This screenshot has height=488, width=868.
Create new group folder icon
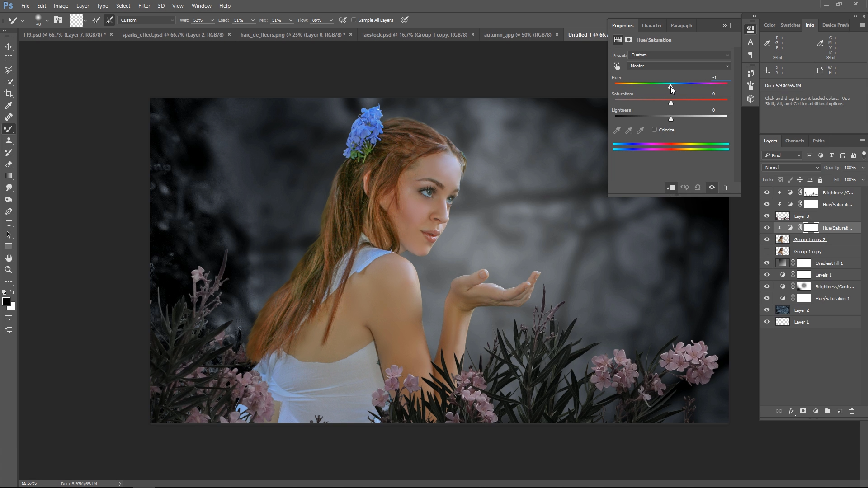click(x=828, y=411)
